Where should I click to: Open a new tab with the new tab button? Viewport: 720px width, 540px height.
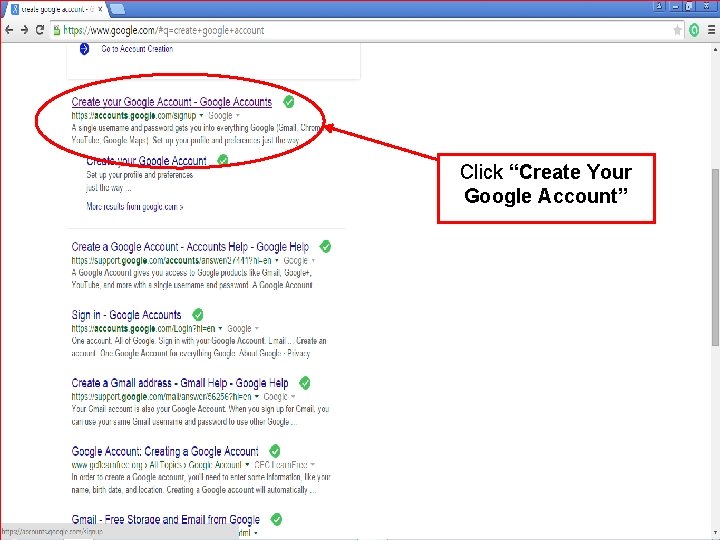(118, 9)
